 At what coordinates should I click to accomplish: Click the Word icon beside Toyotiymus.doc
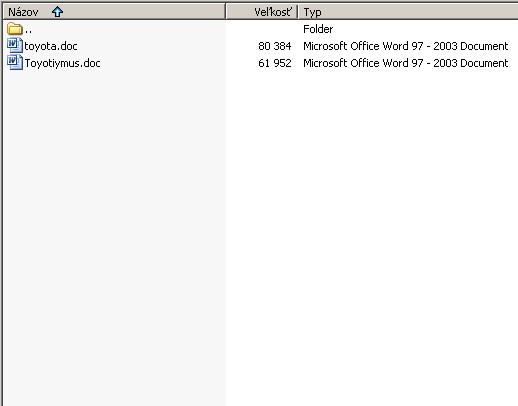(15, 63)
